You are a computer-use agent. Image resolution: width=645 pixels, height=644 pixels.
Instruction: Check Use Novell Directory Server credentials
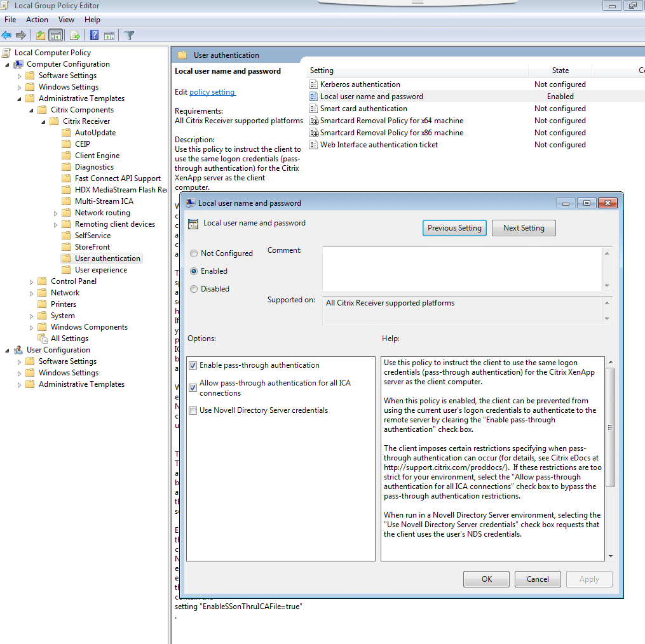point(193,410)
